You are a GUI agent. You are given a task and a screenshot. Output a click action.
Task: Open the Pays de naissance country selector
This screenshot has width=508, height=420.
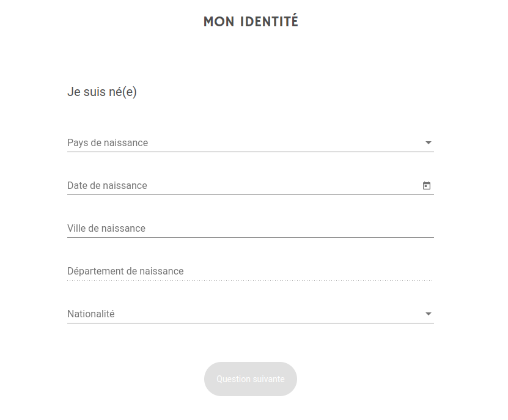[x=245, y=142]
